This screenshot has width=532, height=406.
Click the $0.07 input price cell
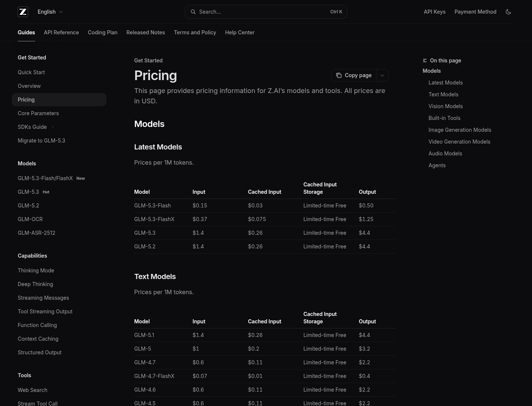coord(200,376)
